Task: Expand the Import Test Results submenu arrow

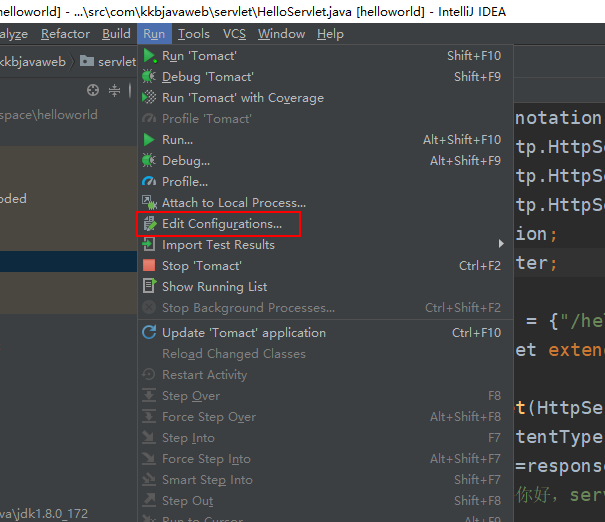Action: 501,244
